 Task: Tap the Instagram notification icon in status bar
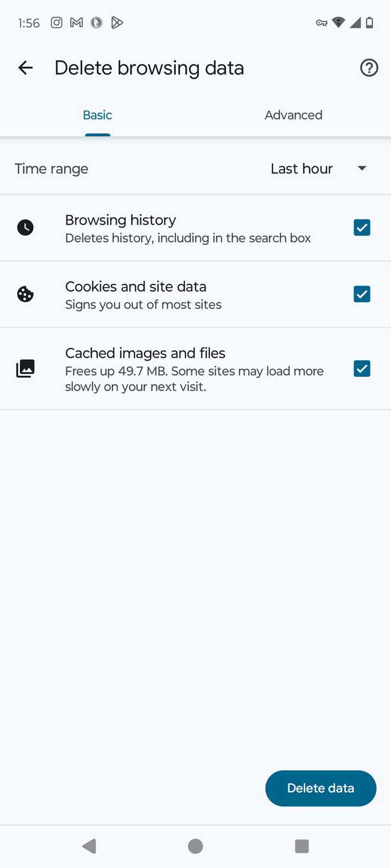56,23
